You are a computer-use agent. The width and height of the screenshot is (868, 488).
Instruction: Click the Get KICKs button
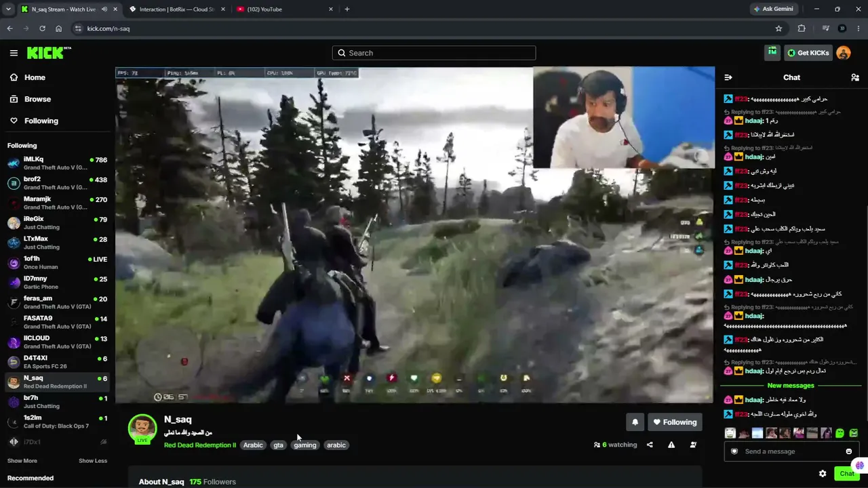808,53
